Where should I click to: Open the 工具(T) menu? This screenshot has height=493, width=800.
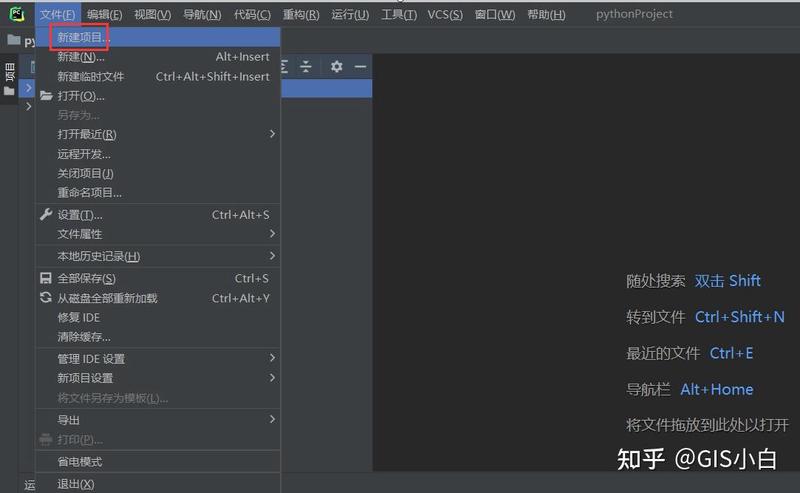tap(399, 14)
